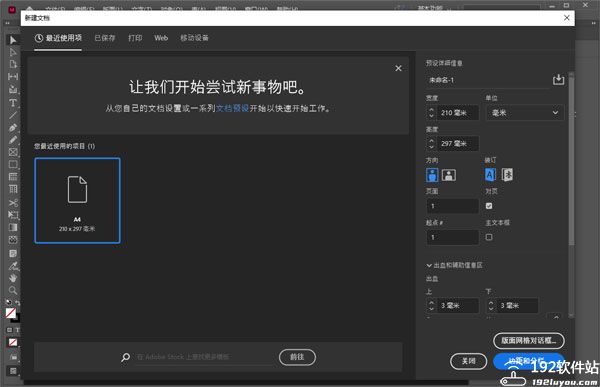Select the Pencil tool

pos(13,140)
